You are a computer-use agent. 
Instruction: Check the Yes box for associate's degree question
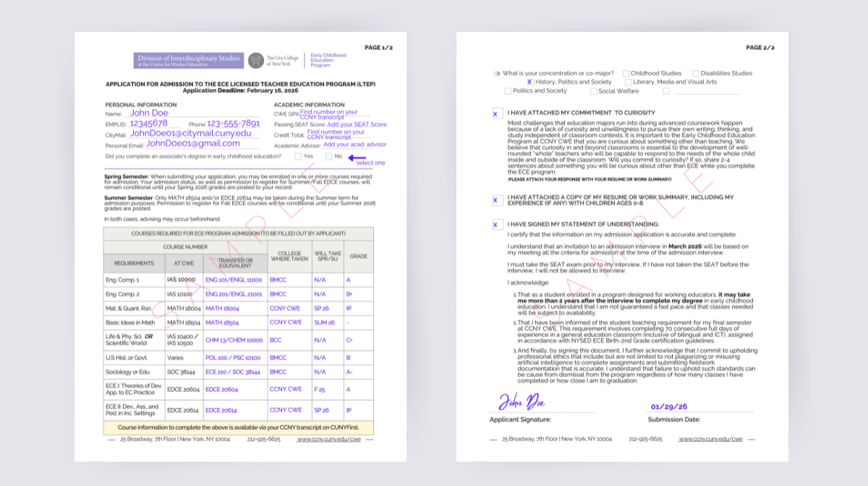pos(298,156)
